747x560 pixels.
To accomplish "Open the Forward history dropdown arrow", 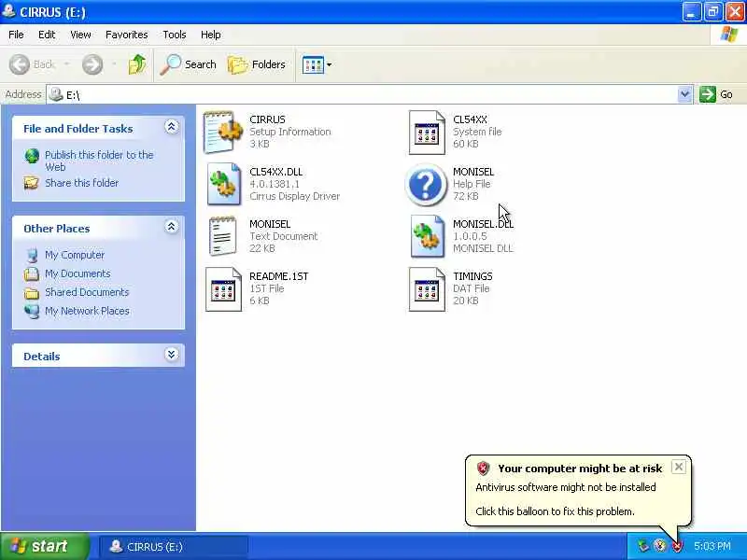I will click(x=114, y=63).
